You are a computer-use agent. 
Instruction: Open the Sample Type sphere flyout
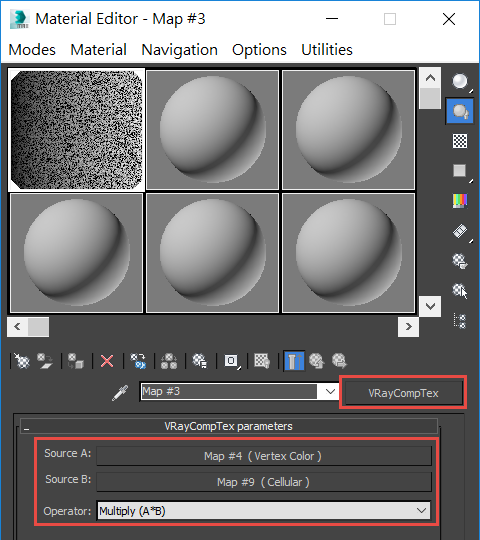click(460, 82)
